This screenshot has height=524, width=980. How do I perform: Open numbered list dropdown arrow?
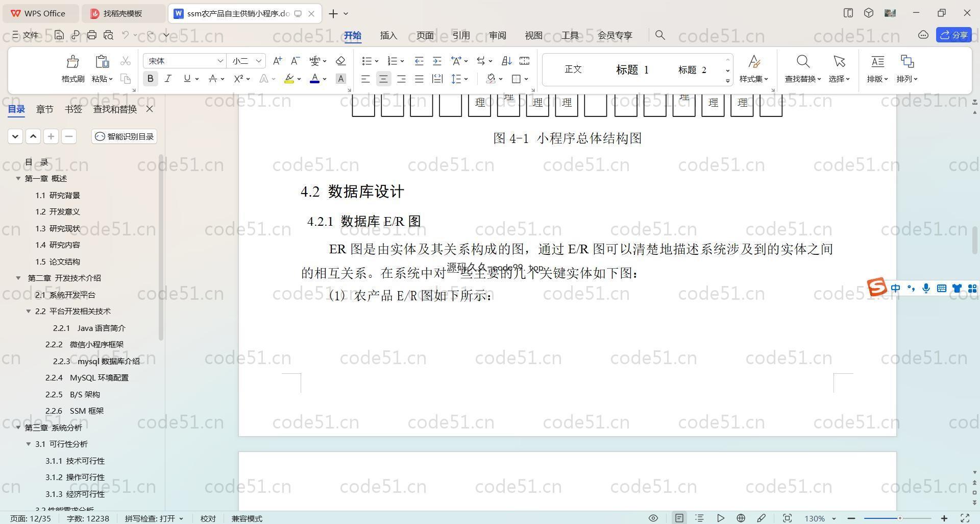tap(402, 61)
